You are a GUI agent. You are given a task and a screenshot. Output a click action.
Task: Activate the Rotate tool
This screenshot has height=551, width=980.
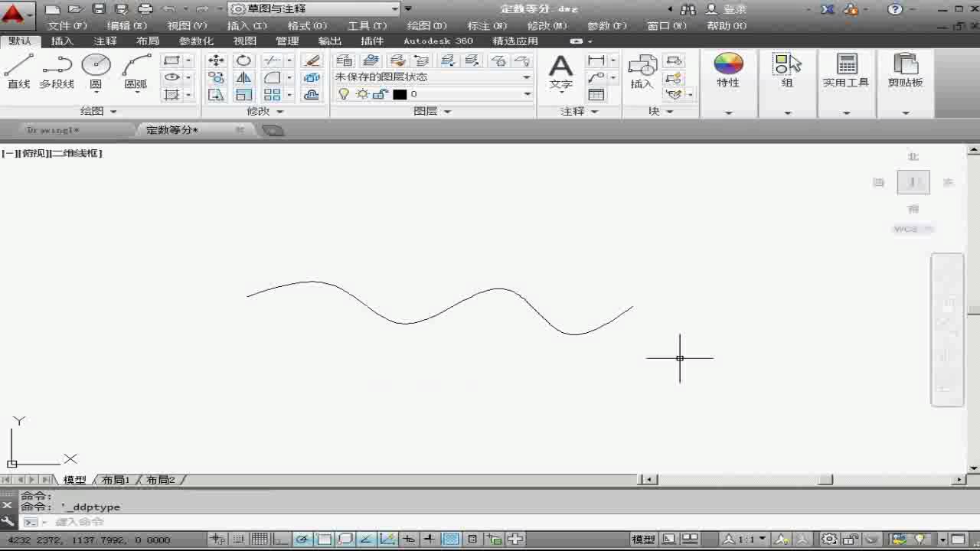tap(243, 60)
